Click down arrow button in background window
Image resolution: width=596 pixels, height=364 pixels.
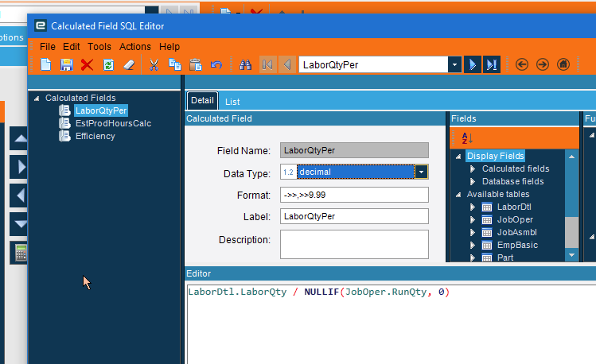20,224
